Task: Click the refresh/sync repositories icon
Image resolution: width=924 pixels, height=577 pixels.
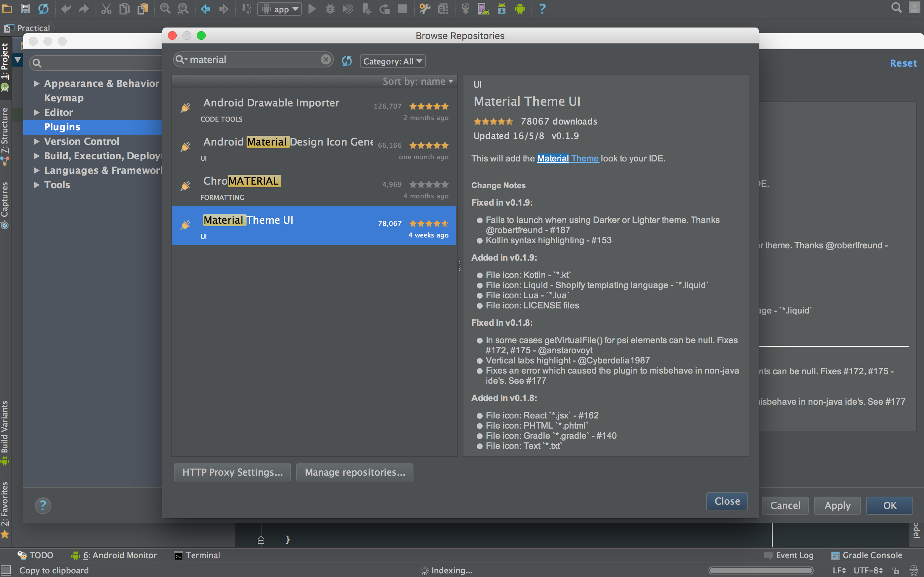Action: [x=346, y=61]
